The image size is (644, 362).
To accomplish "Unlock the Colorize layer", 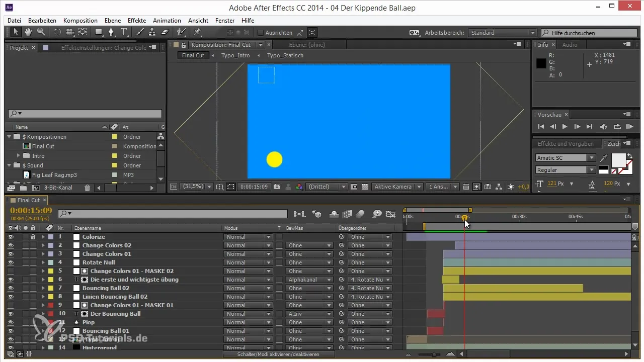I will pyautogui.click(x=33, y=237).
